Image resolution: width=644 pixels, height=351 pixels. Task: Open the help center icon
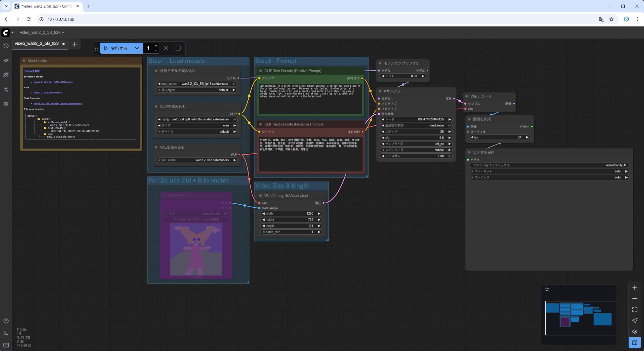(6, 321)
